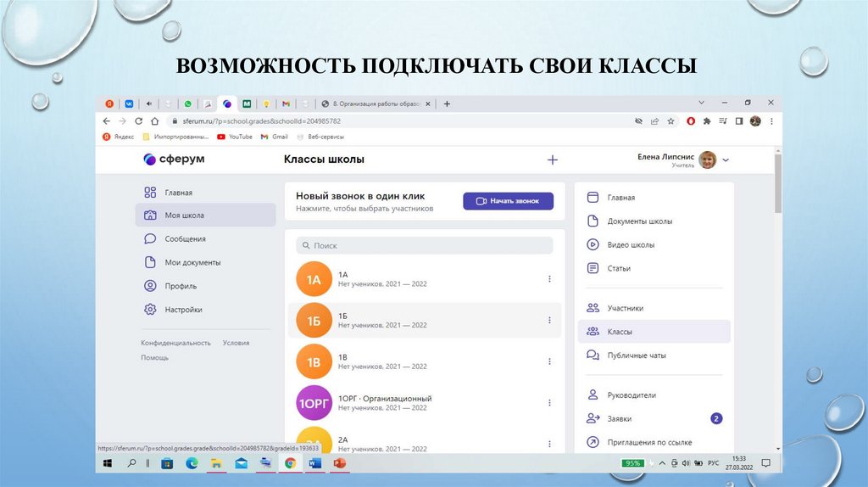
Task: Open three-dot menu for class 1Б
Action: click(x=549, y=321)
